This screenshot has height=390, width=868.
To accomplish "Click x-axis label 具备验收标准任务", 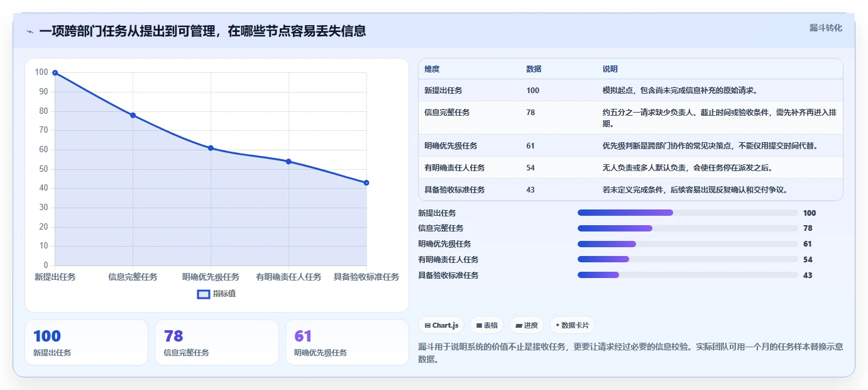I will pos(366,277).
